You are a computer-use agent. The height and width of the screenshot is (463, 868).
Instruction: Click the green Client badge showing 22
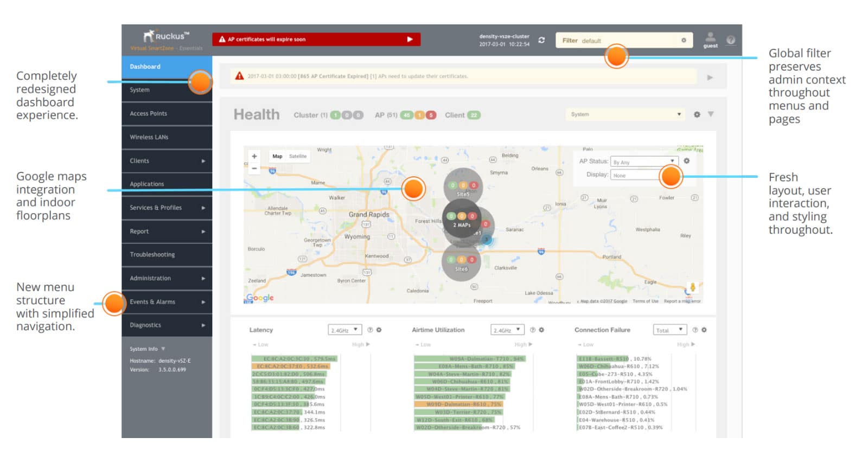pos(474,115)
